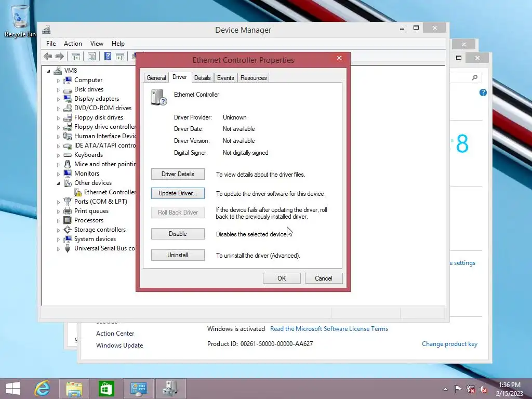Screen dimensions: 532x399
Task: Click the Disable button
Action: [178, 234]
